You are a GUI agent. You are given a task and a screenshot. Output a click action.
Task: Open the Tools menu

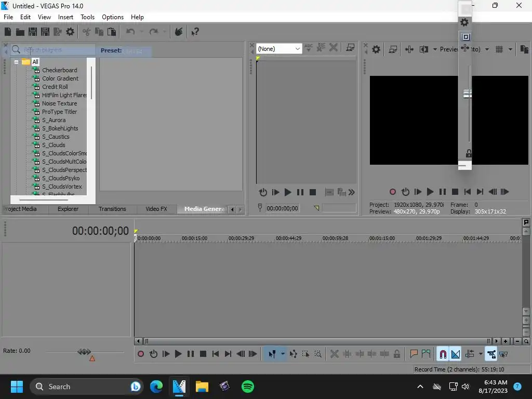click(87, 17)
